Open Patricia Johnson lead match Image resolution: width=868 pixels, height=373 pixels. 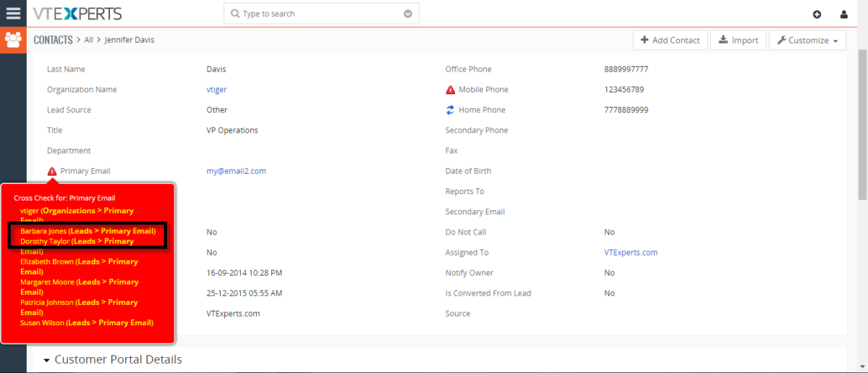79,306
